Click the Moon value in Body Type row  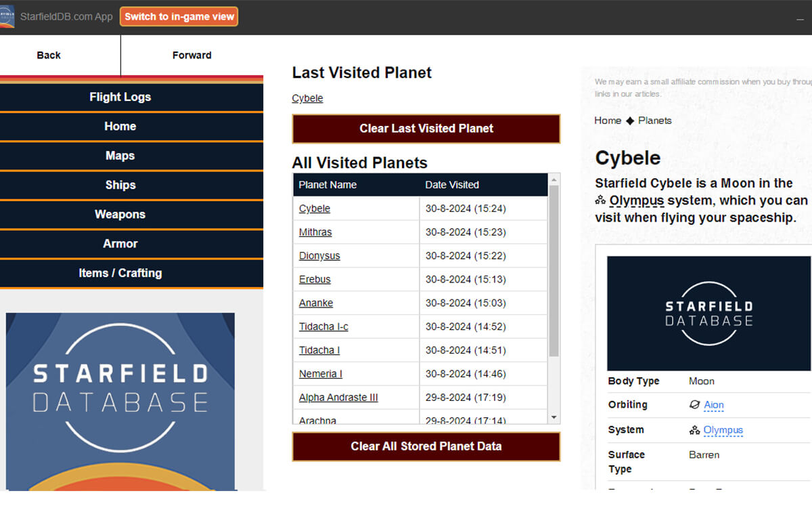pyautogui.click(x=702, y=381)
